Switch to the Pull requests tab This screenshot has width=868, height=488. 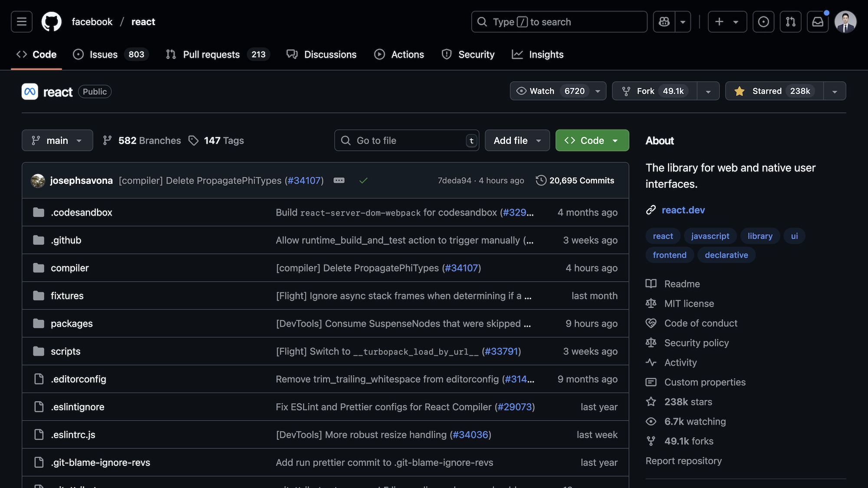(211, 55)
